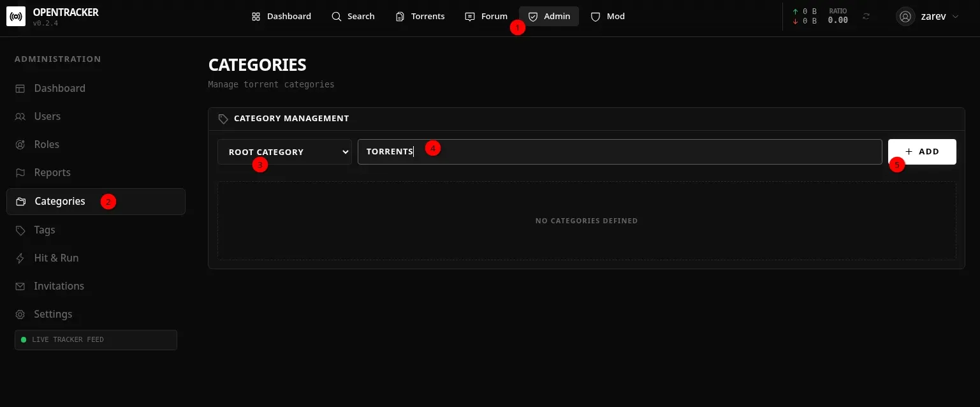Click the tag icon in Category Management header
The width and height of the screenshot is (980, 407).
[x=223, y=119]
